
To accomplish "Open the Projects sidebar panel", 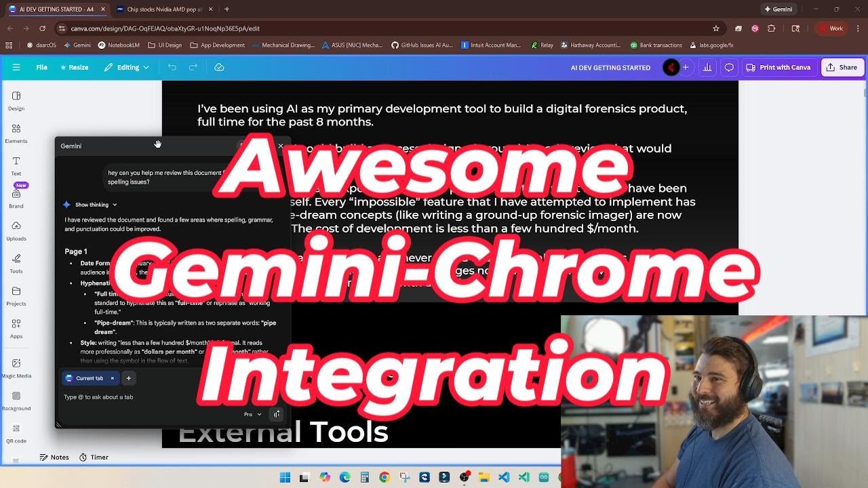I will 16,296.
